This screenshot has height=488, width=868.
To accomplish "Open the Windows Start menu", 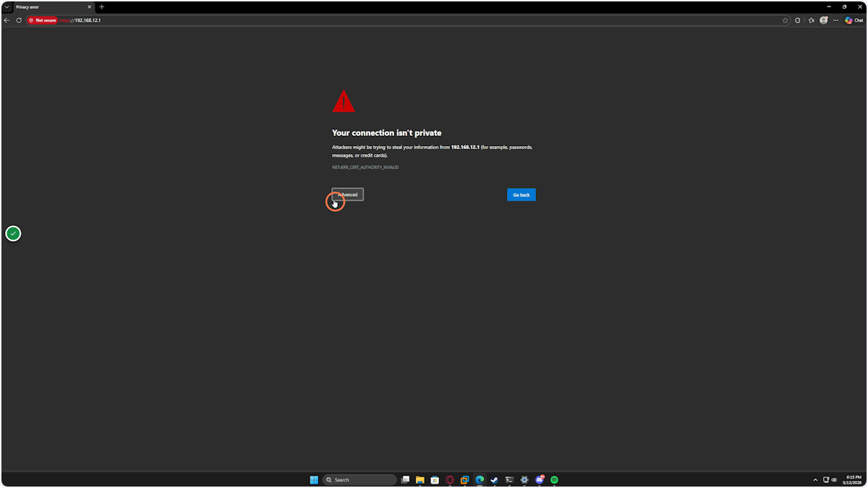I will coord(313,479).
